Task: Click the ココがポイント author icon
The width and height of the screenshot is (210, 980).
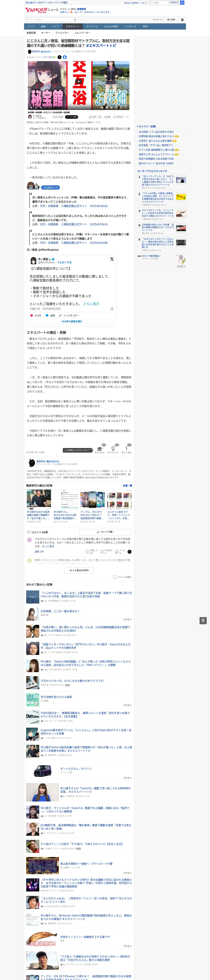Action: point(34,186)
